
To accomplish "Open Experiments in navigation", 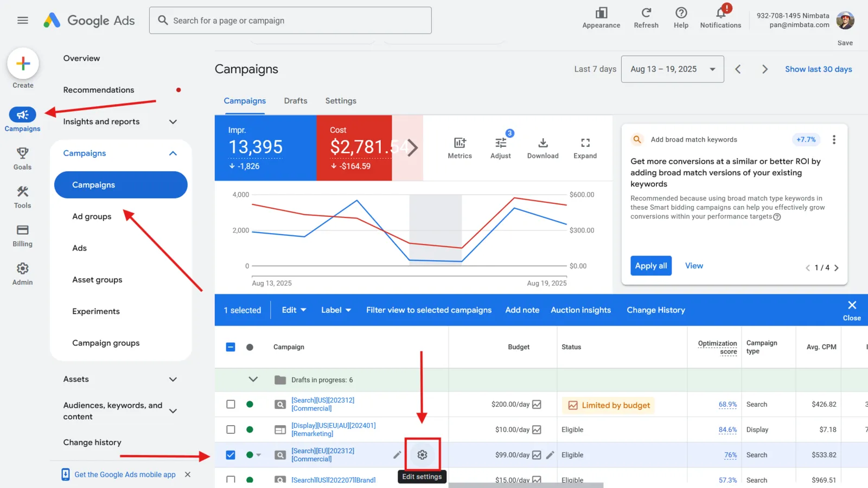I will (x=96, y=311).
